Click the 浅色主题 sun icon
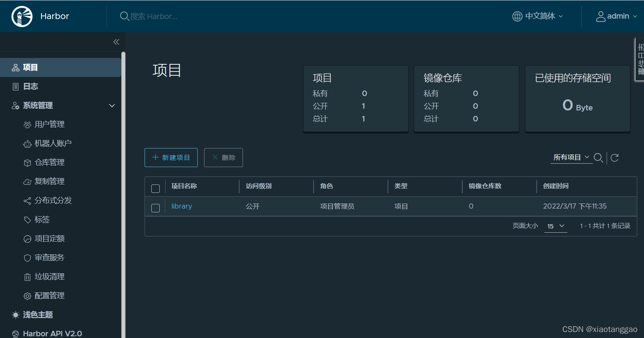 [x=16, y=315]
